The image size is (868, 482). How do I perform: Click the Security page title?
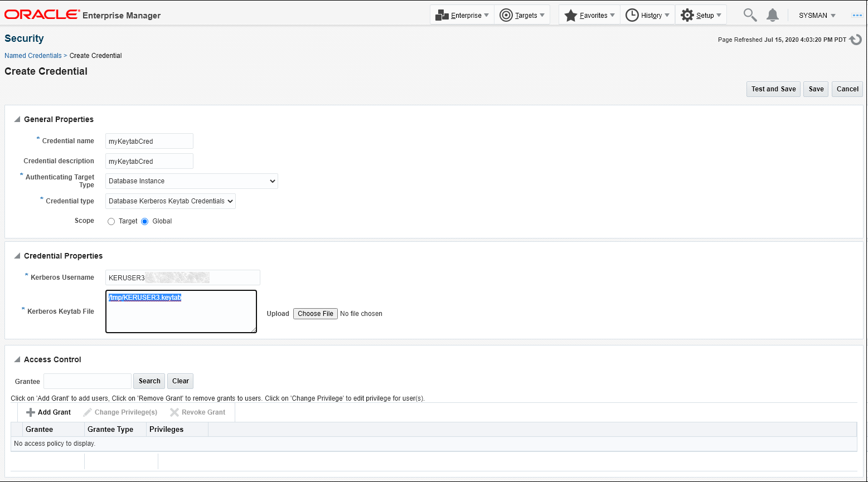[x=24, y=38]
